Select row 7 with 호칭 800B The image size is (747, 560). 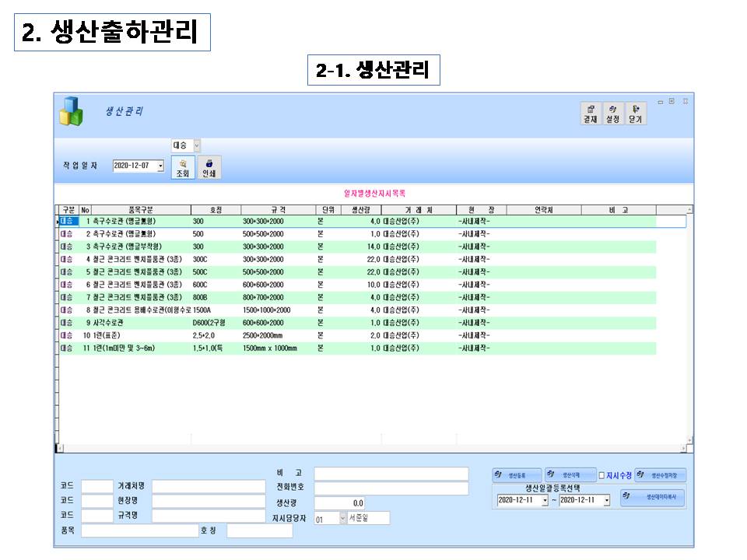point(357,298)
